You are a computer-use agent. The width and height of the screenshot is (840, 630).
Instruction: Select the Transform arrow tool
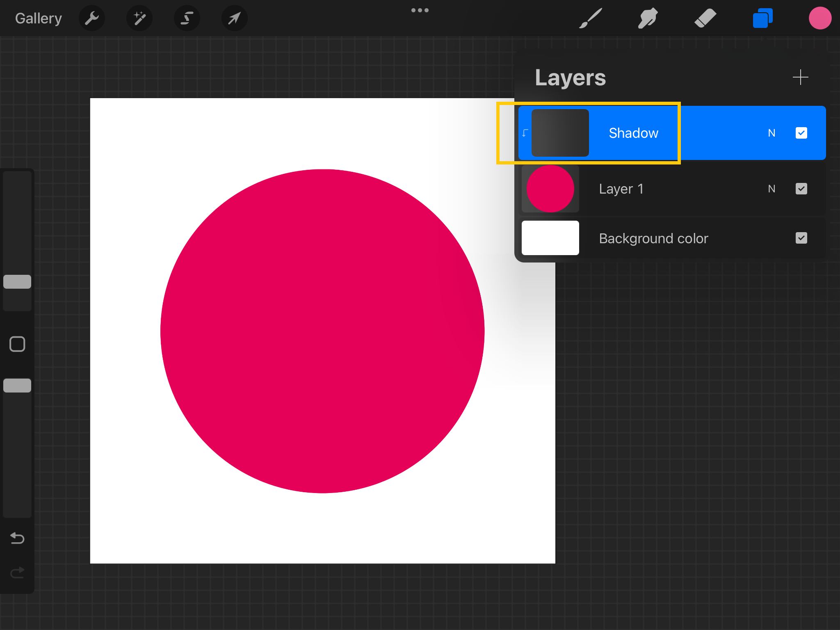coord(234,18)
